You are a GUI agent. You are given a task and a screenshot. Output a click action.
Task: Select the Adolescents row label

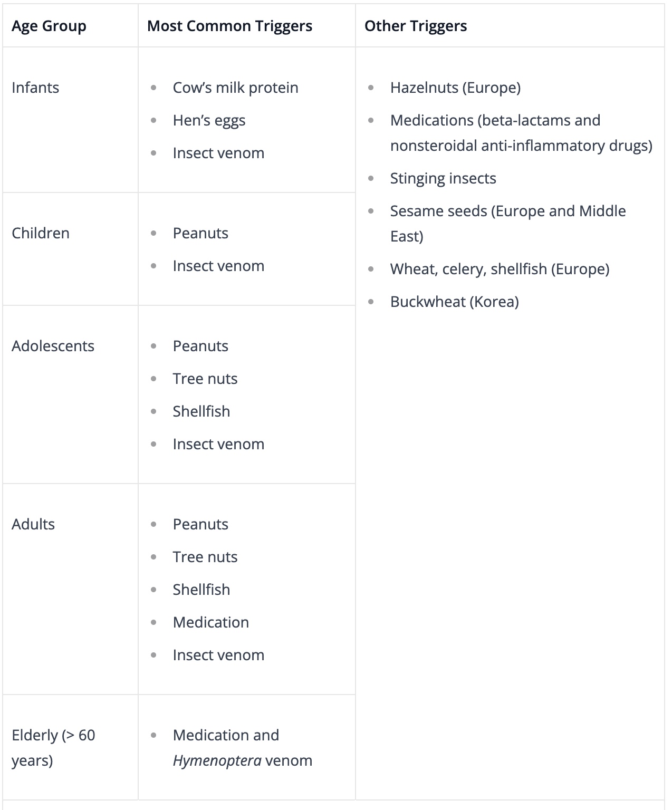pos(53,346)
